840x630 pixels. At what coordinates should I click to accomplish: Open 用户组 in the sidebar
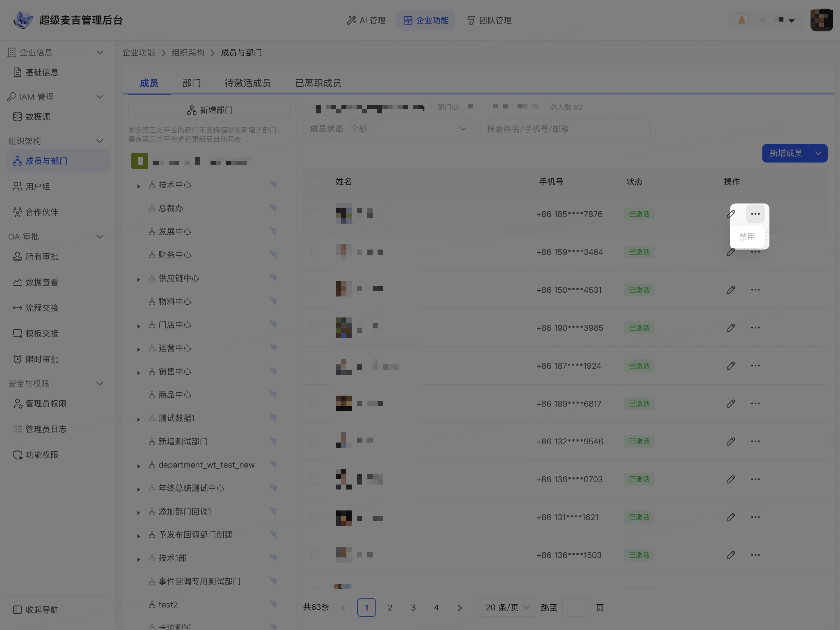[58, 187]
